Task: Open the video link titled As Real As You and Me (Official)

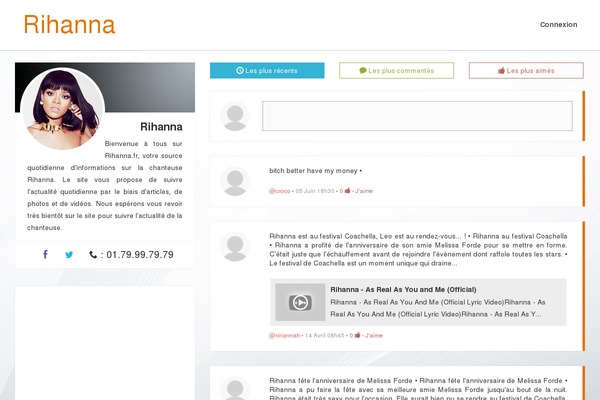Action: (x=403, y=290)
